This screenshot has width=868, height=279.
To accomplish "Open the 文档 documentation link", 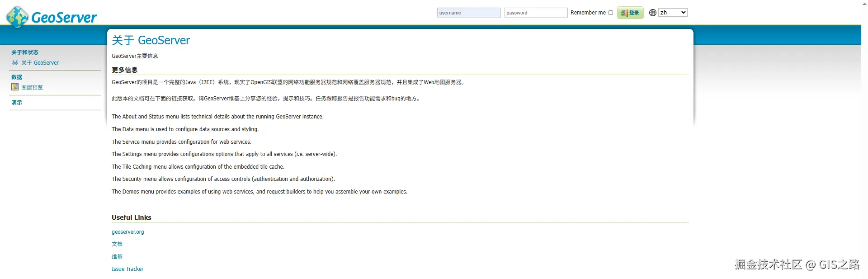I will pyautogui.click(x=117, y=244).
